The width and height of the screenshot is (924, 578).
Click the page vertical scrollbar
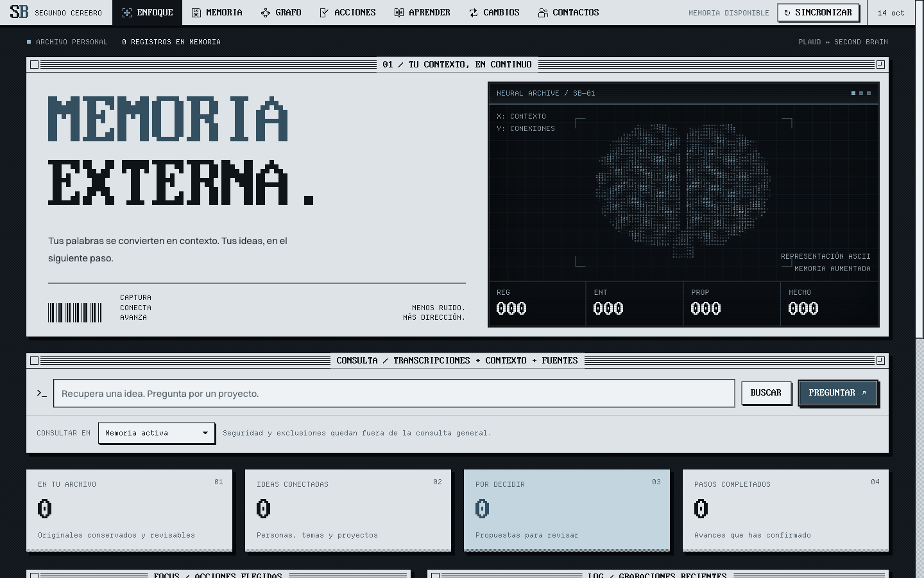(920, 170)
